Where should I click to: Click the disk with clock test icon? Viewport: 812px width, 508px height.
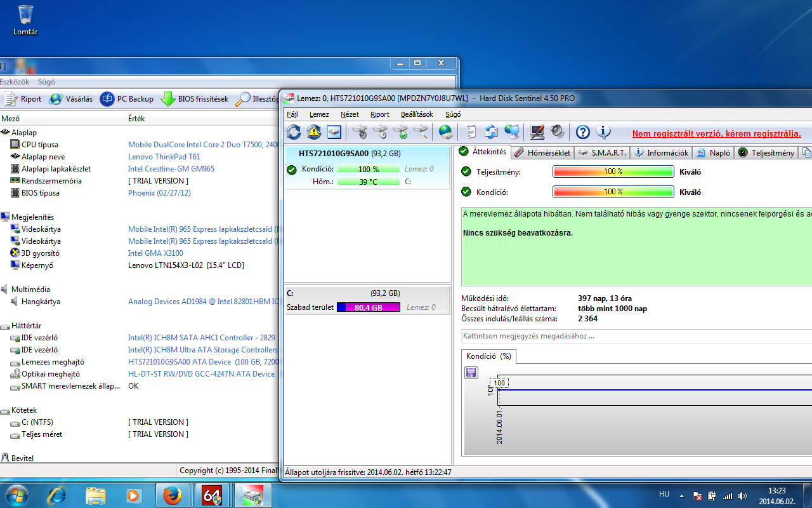coord(380,132)
